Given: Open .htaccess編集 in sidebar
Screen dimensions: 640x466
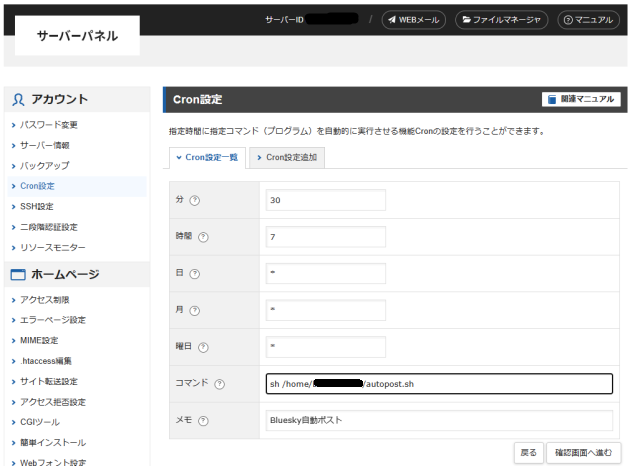Looking at the screenshot, I should click(x=46, y=361).
